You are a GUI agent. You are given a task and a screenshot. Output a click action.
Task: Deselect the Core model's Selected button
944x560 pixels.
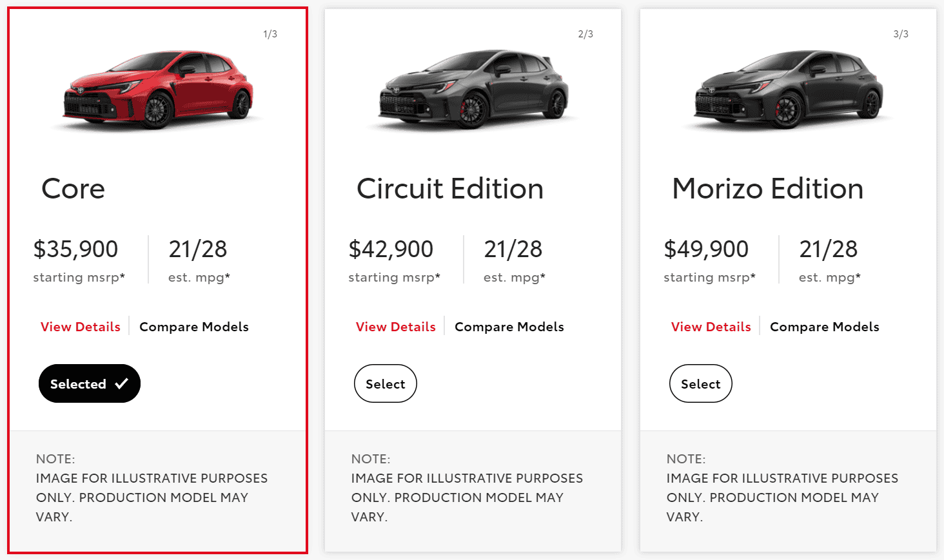point(89,383)
